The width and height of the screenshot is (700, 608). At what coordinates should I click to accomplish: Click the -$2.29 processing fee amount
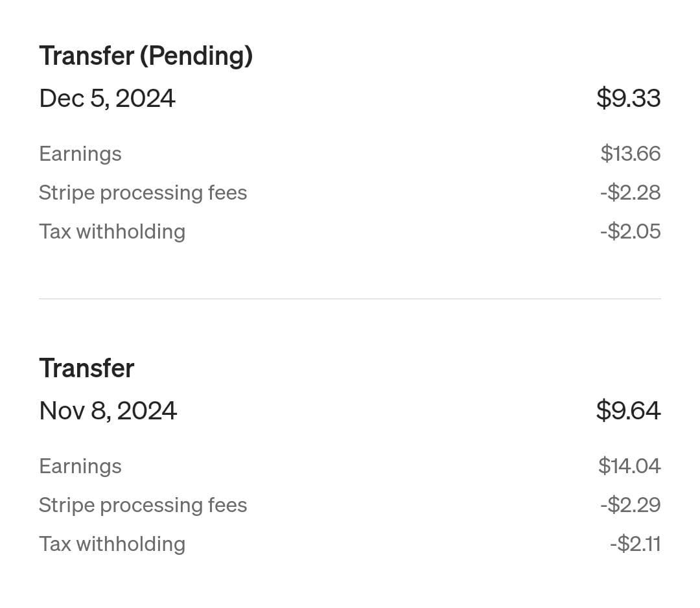630,505
